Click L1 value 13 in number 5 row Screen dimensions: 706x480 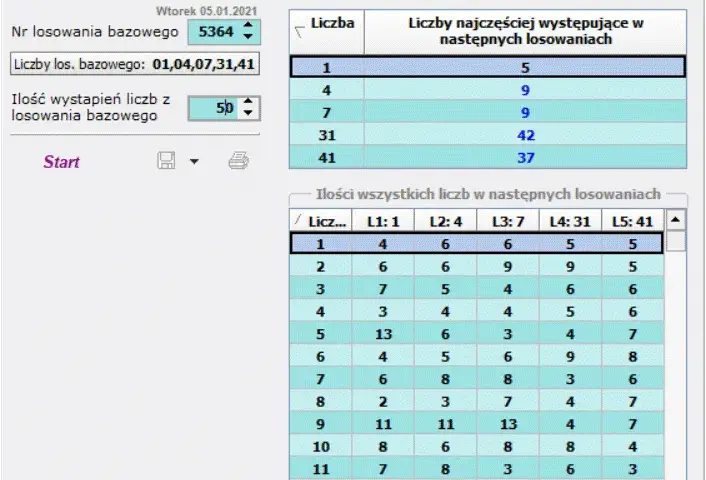tap(383, 334)
